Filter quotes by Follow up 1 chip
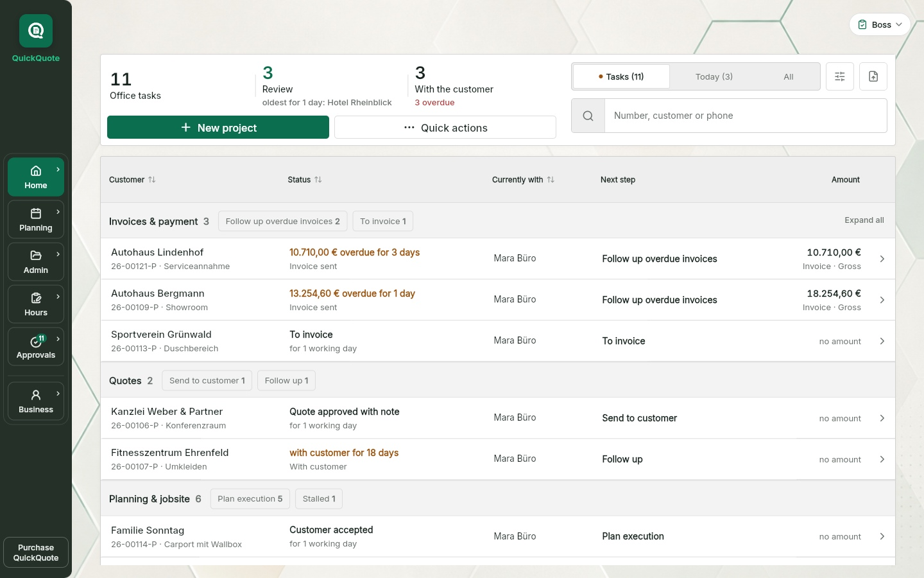 287,381
